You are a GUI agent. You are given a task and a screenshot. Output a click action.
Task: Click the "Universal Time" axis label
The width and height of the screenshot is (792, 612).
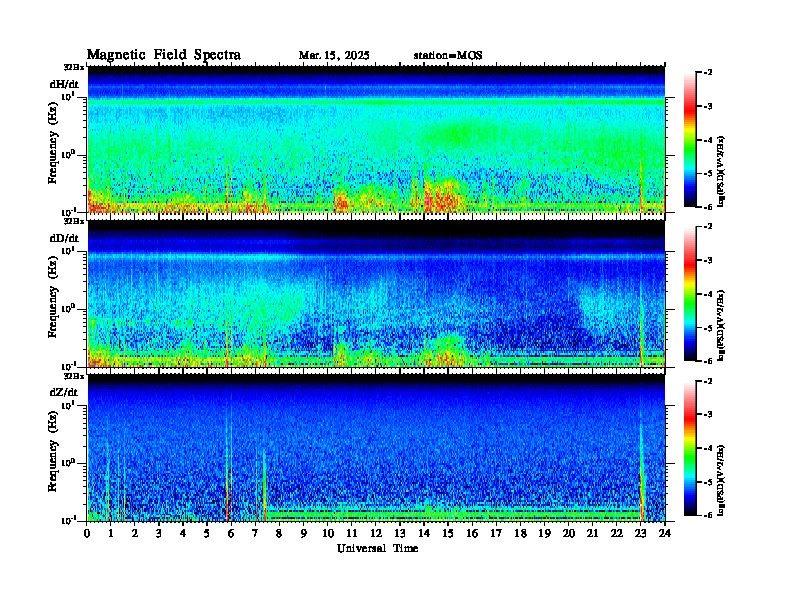(x=377, y=548)
